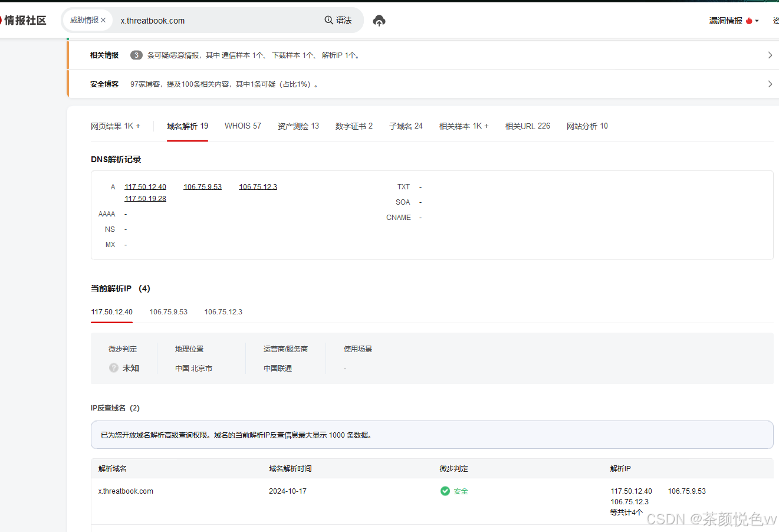779x532 pixels.
Task: Open the 漏洞情报 dropdown menu
Action: 734,21
